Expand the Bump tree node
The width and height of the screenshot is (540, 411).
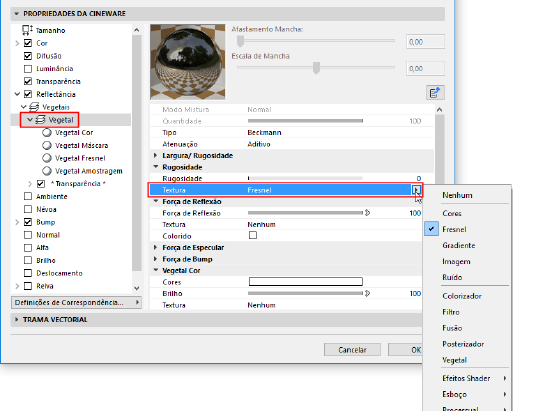[x=17, y=222]
